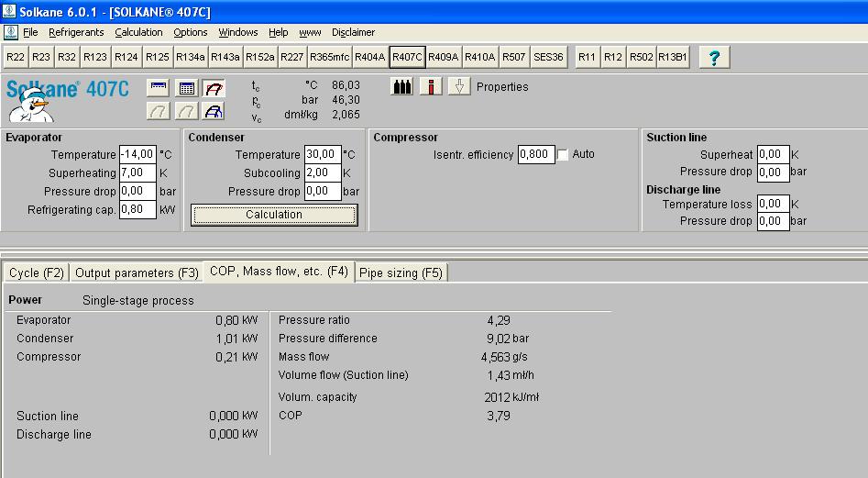
Task: Click the Refrigerating cap. field
Action: click(137, 209)
